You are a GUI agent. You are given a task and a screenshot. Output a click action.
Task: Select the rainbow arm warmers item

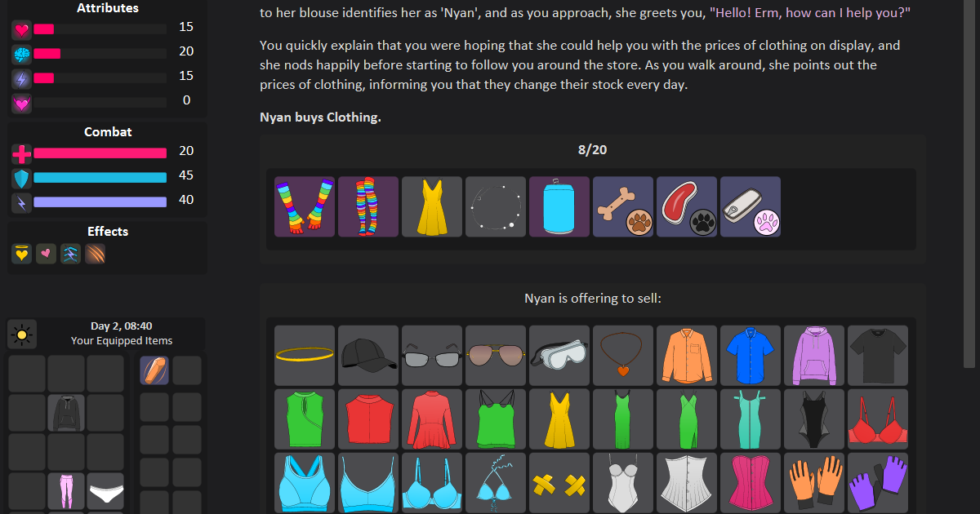(305, 207)
